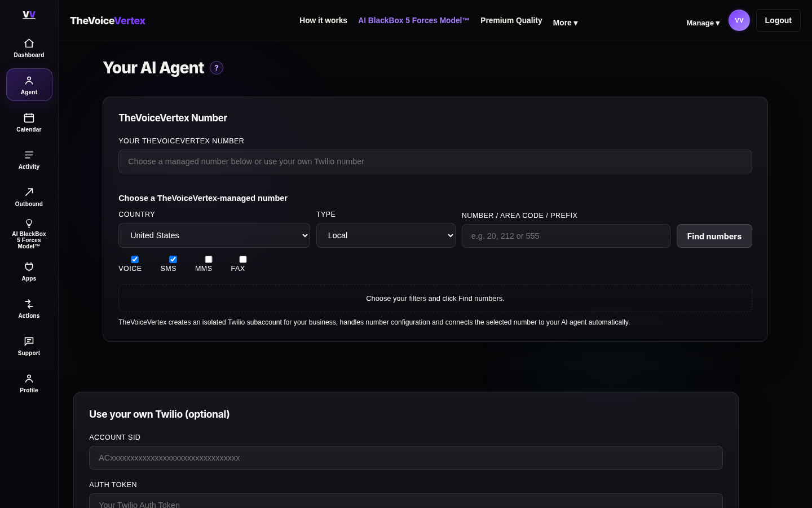Open Premium Quality page
Image resolution: width=812 pixels, height=508 pixels.
click(x=511, y=20)
